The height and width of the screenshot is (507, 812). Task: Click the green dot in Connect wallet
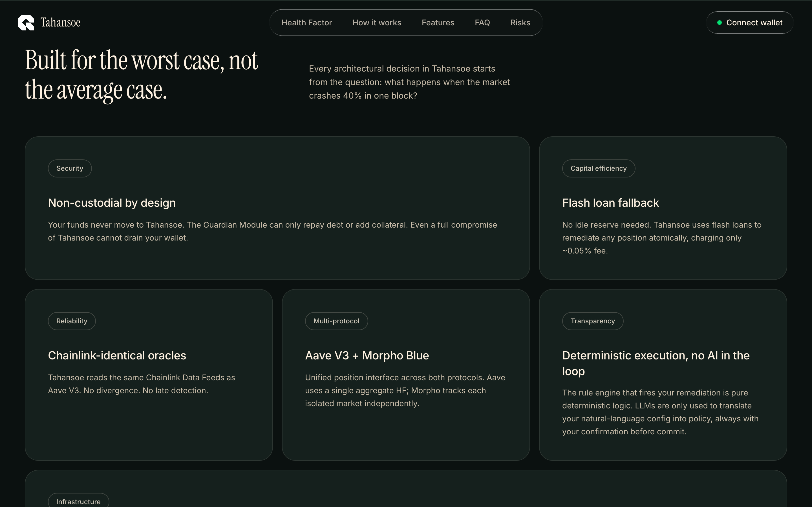[720, 23]
